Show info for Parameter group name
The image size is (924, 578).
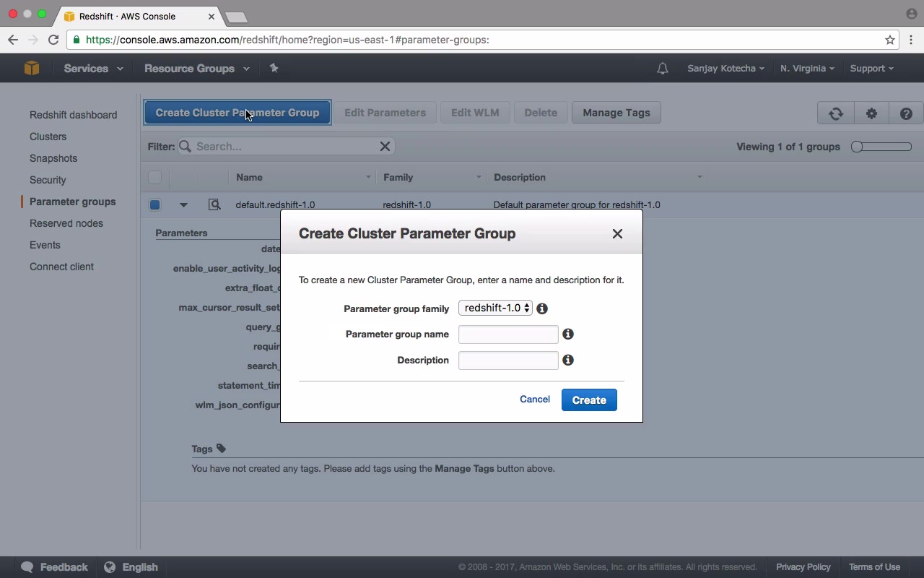click(568, 334)
